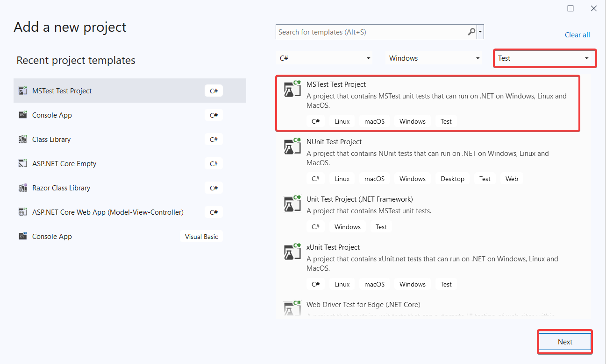
Task: Click the 'A project that contains MSTest unit tests.' description
Action: point(369,211)
